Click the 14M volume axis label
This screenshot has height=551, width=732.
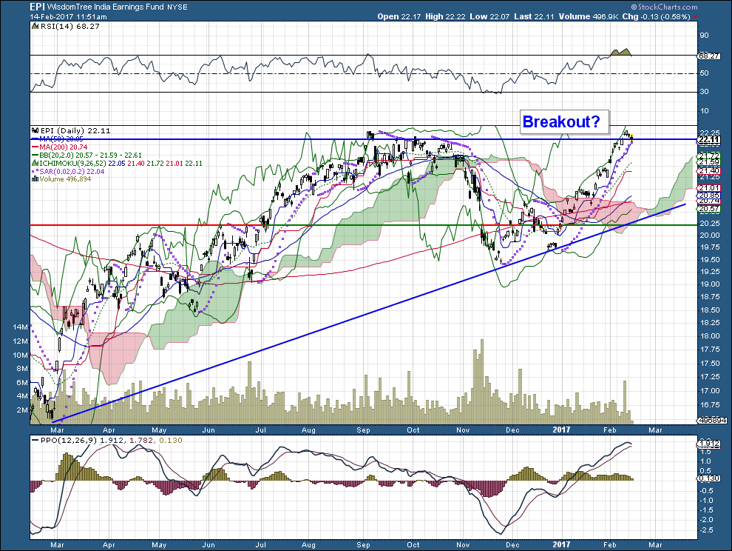click(x=21, y=327)
